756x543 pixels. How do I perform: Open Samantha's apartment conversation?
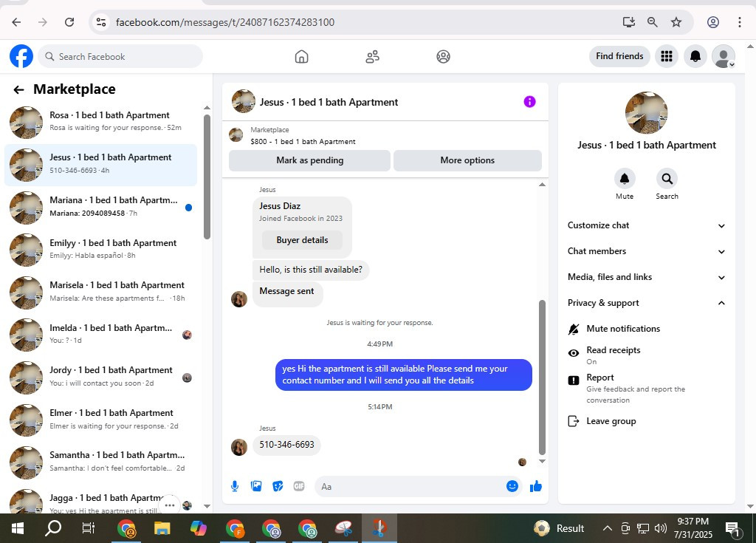(100, 462)
